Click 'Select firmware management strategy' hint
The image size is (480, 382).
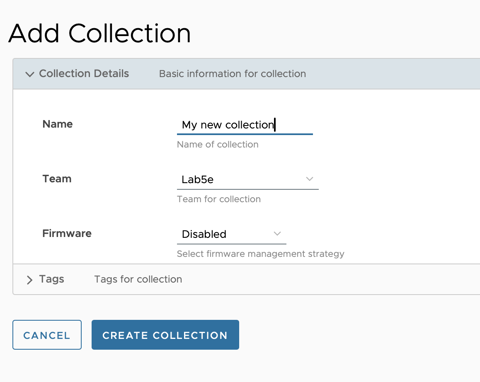(261, 254)
